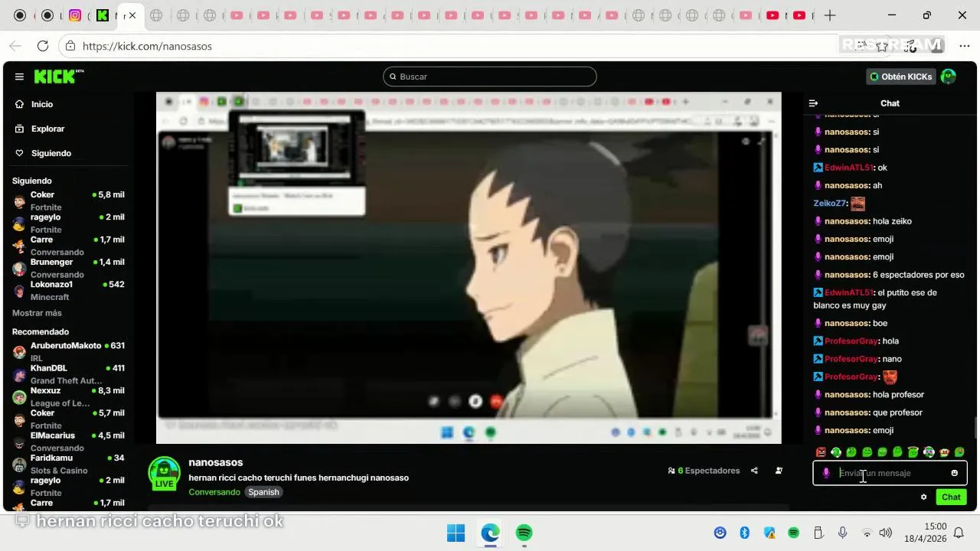Open KhanDBL recommended channel
This screenshot has width=980, height=551.
coord(68,374)
